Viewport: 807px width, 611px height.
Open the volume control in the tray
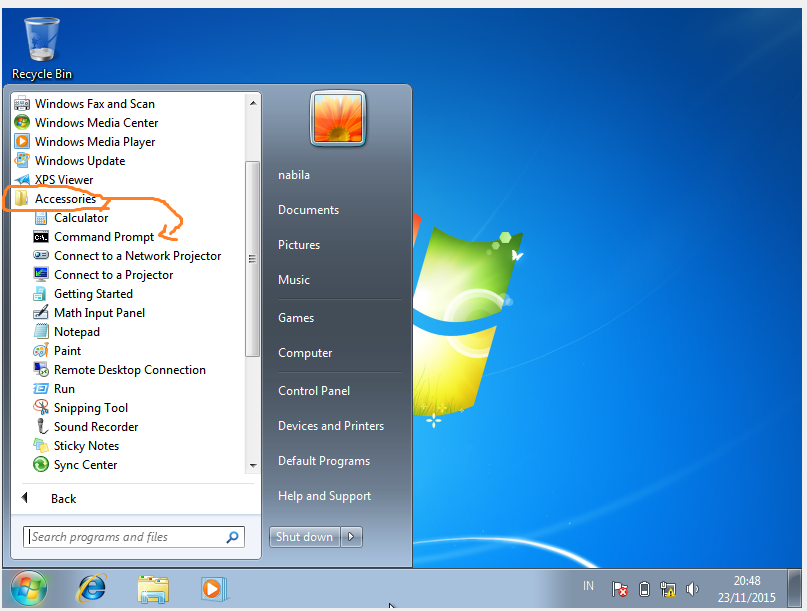[x=692, y=588]
